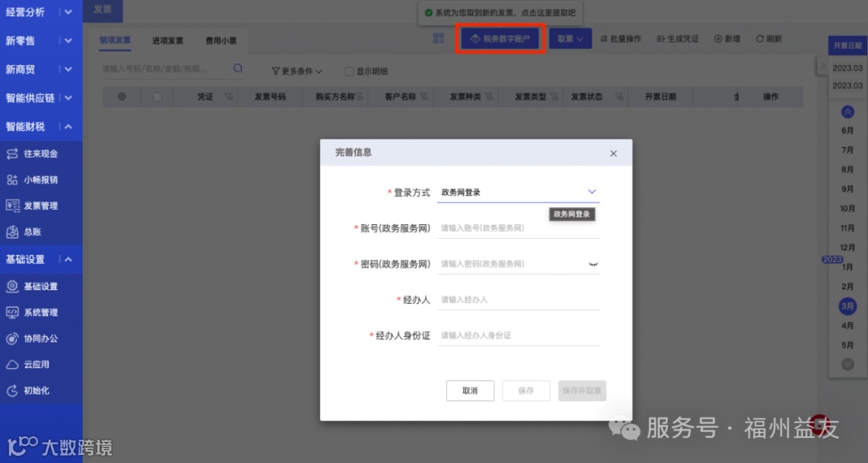Toggle password visibility eye icon
868x463 pixels.
593,264
